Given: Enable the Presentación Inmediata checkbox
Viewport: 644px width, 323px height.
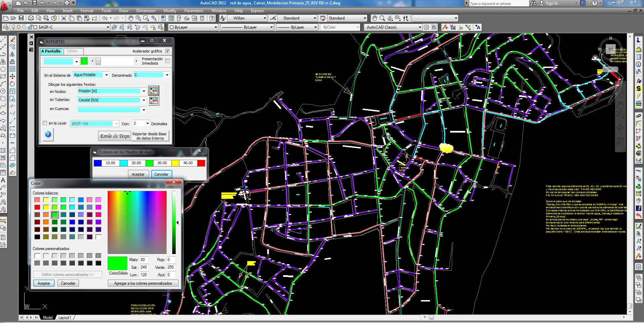Looking at the screenshot, I should coord(167,61).
